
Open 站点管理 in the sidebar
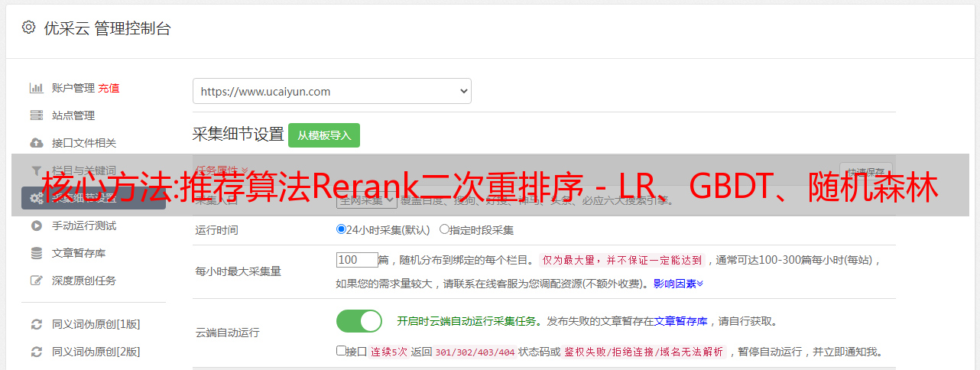[73, 115]
